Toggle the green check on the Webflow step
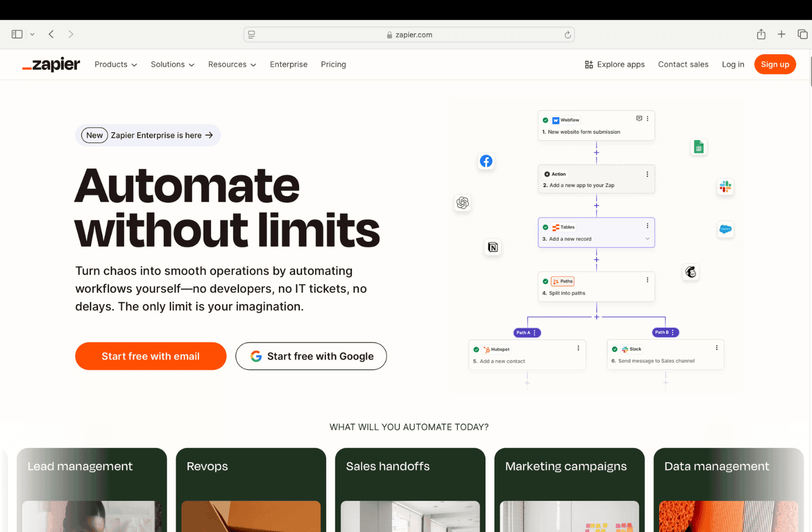The image size is (812, 532). pyautogui.click(x=546, y=120)
